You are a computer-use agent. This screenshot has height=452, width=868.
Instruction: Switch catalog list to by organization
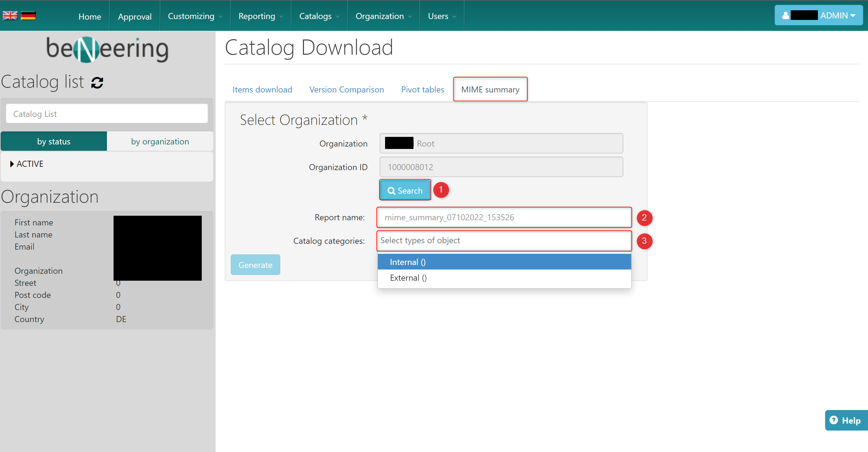[x=160, y=141]
